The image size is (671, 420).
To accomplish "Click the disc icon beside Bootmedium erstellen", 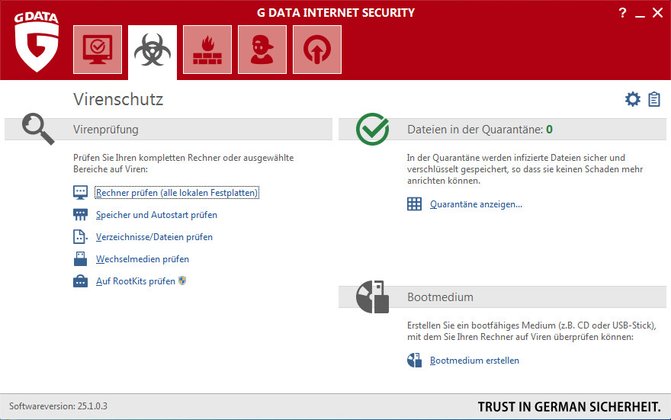I will coord(414,360).
